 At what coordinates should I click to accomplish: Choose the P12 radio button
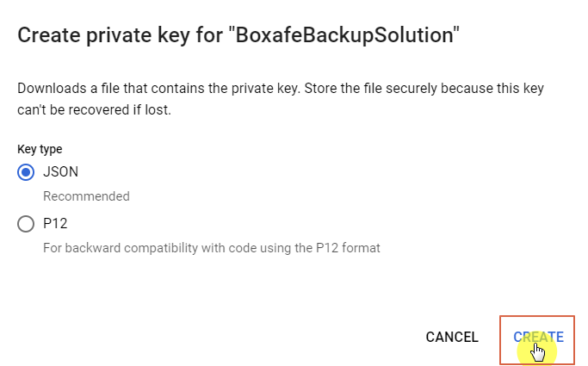26,224
